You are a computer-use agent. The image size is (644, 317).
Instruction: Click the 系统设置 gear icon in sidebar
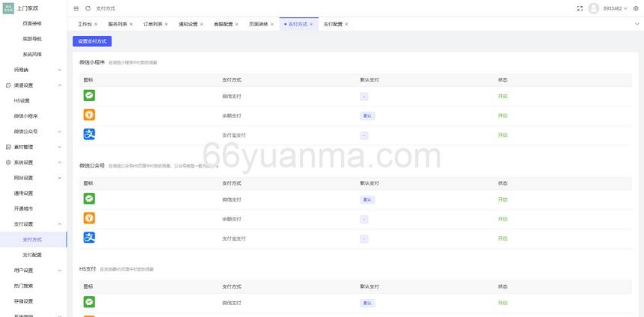8,162
